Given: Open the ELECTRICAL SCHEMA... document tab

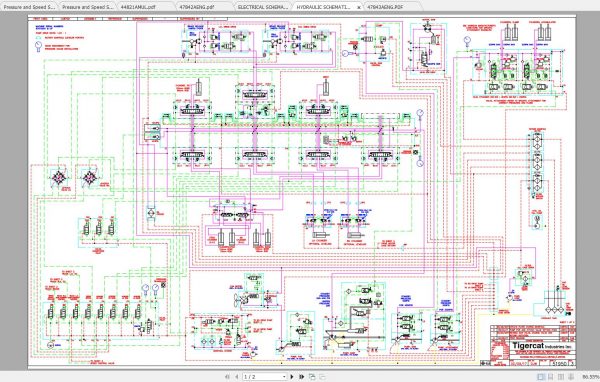Looking at the screenshot, I should (x=262, y=7).
